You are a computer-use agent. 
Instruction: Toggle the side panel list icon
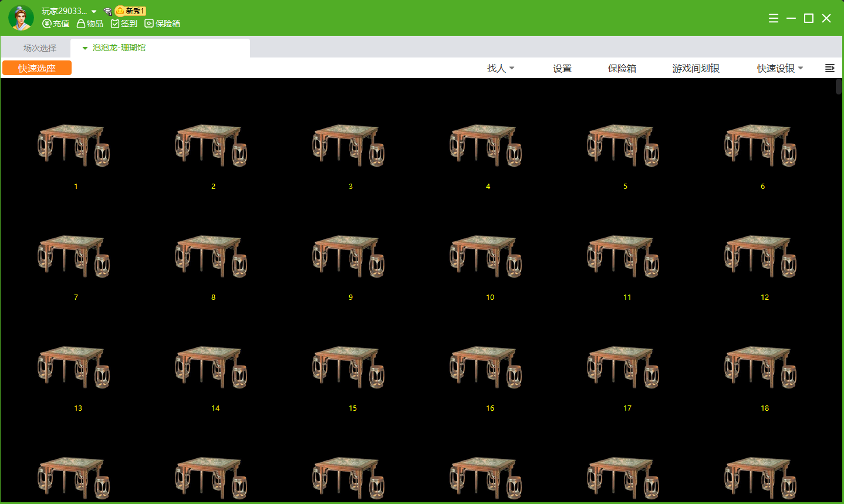[x=829, y=68]
